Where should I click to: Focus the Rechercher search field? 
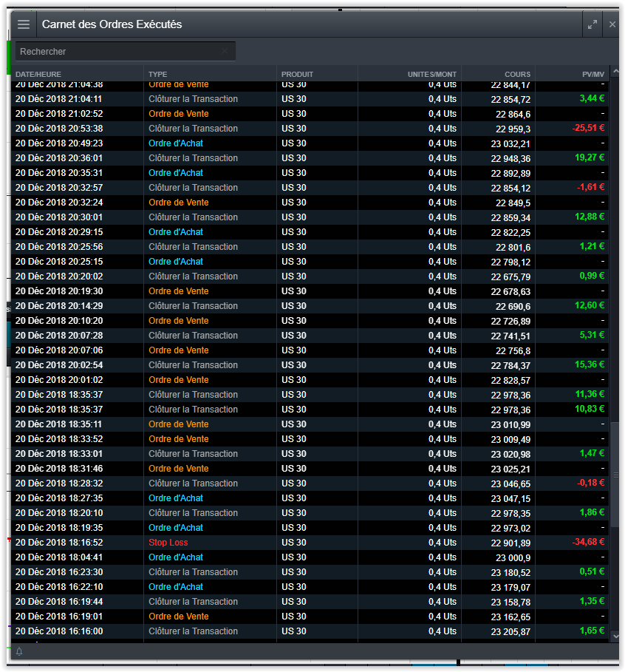125,52
